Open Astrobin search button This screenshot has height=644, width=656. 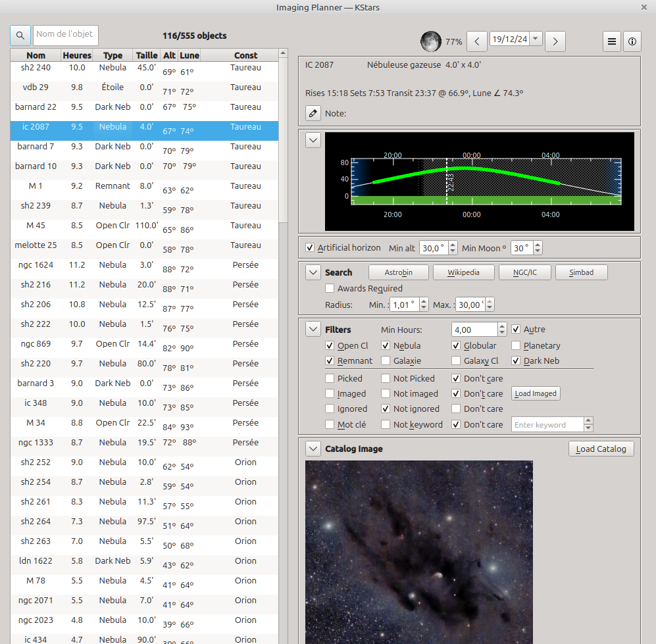(x=398, y=272)
